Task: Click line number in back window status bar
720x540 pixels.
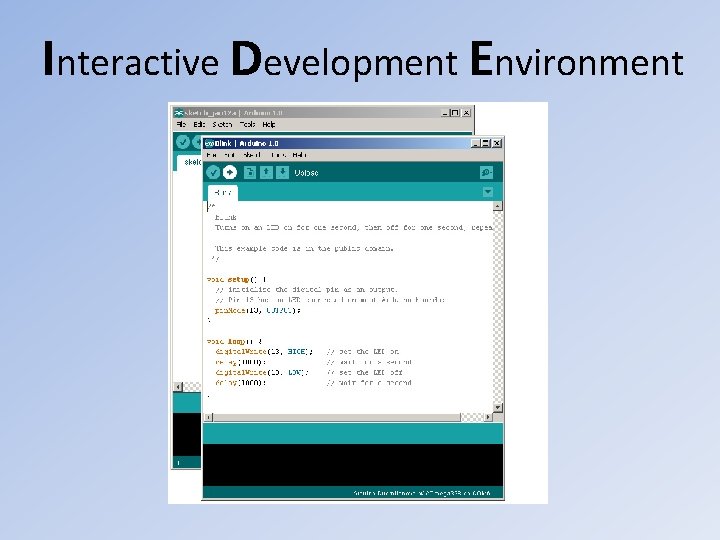Action: click(x=178, y=463)
